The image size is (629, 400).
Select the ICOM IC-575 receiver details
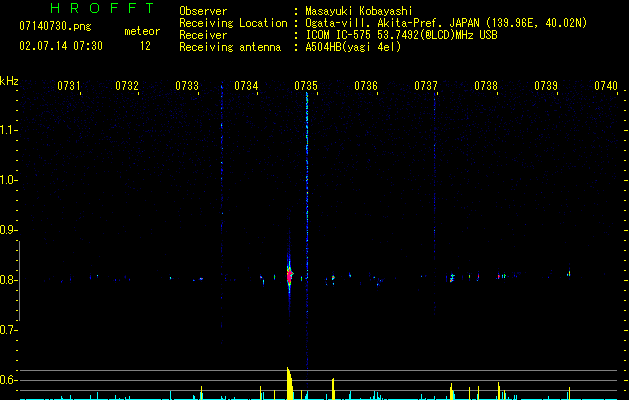click(x=401, y=35)
